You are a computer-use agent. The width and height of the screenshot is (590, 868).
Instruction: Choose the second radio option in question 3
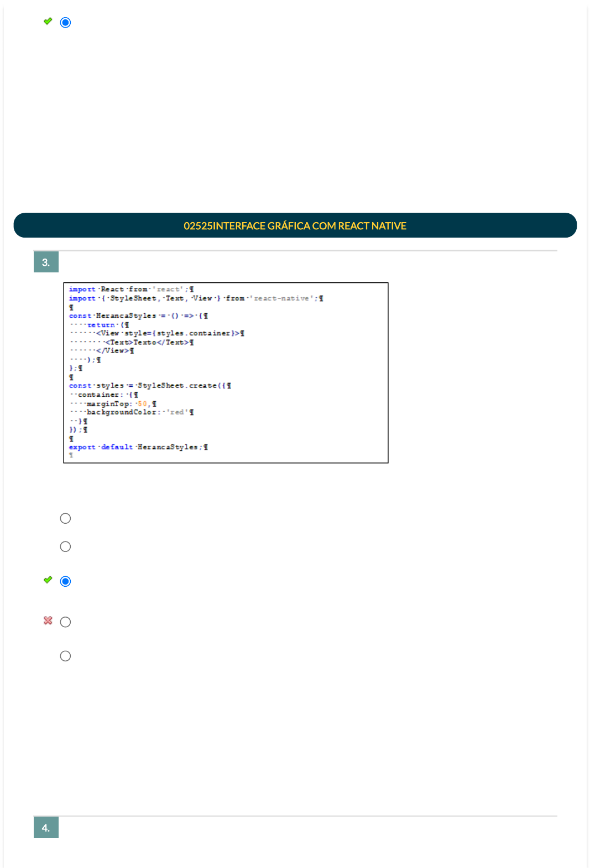tap(65, 546)
